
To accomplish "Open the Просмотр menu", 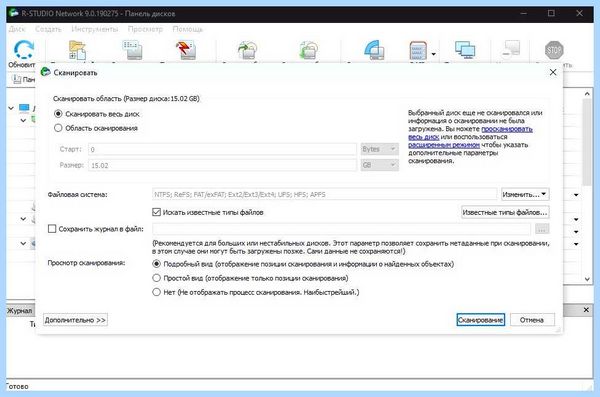I will (x=145, y=29).
